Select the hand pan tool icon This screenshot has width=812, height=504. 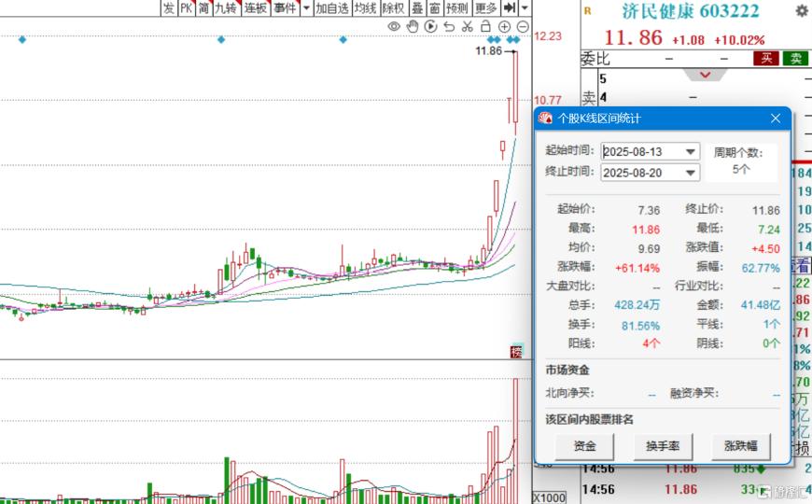pos(413,26)
